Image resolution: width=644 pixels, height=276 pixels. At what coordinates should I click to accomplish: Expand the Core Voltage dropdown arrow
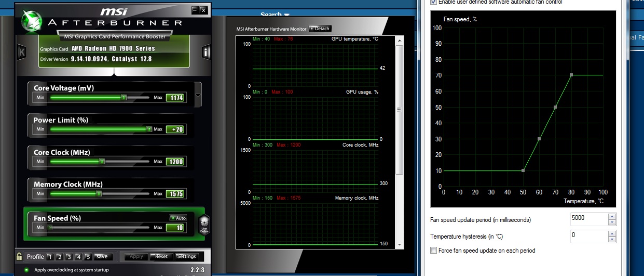point(197,96)
